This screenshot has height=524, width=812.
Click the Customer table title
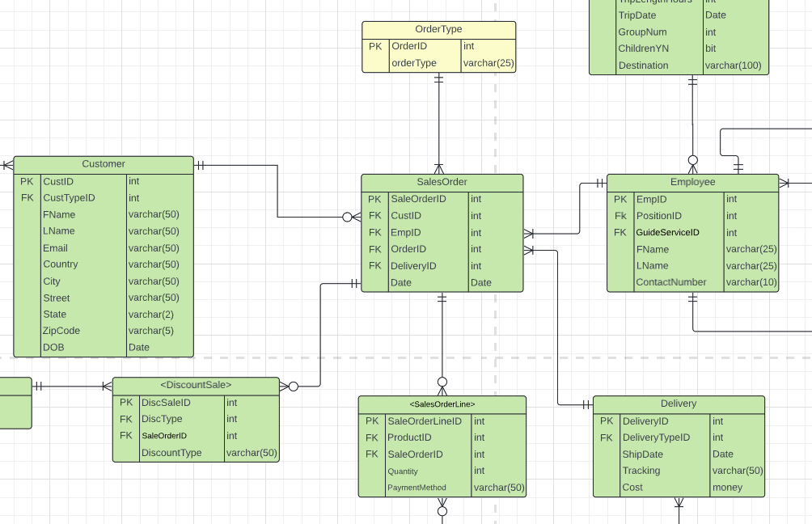104,164
